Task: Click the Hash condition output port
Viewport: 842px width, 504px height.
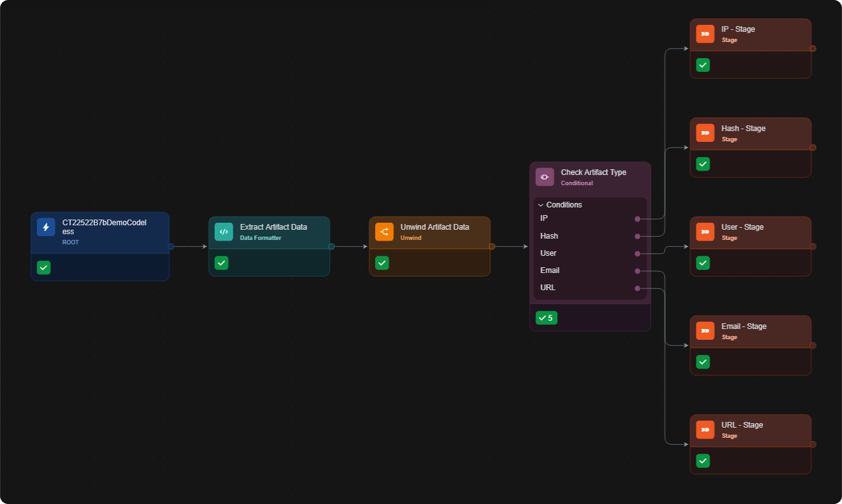Action: click(638, 236)
